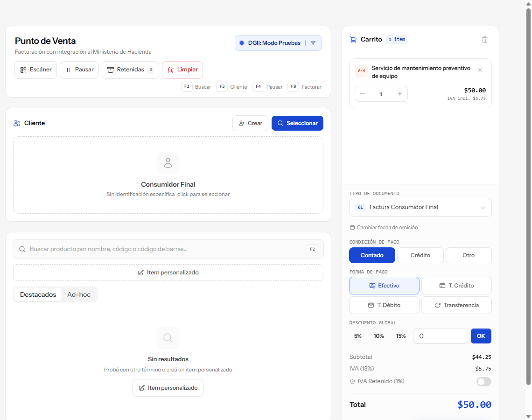
Task: Click the dashed Item personalizado bar below search
Action: 168,273
